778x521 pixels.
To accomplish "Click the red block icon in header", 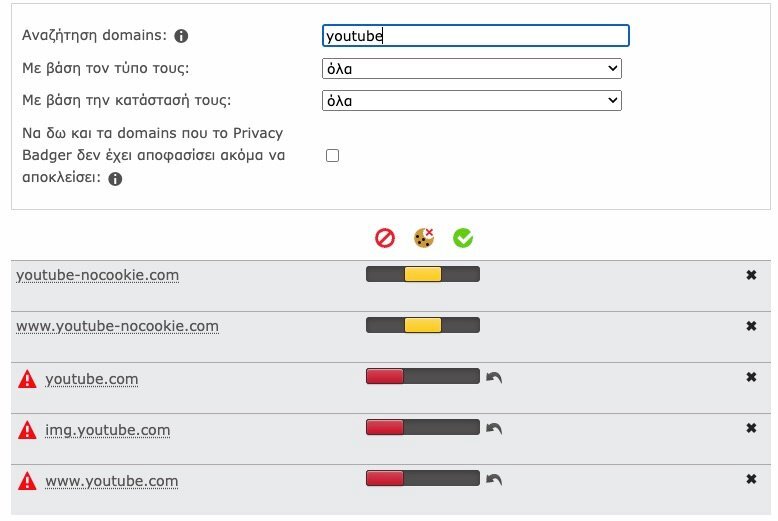I will click(385, 238).
